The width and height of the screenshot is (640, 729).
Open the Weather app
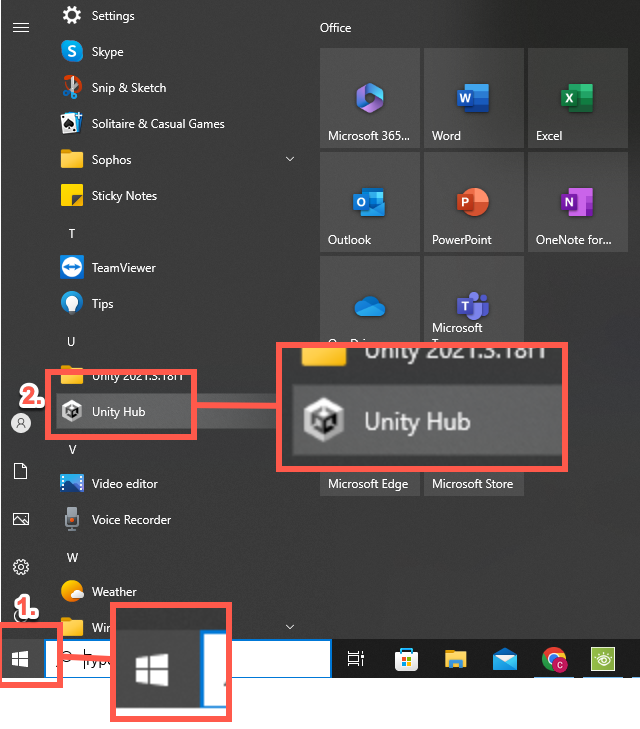coord(177,591)
